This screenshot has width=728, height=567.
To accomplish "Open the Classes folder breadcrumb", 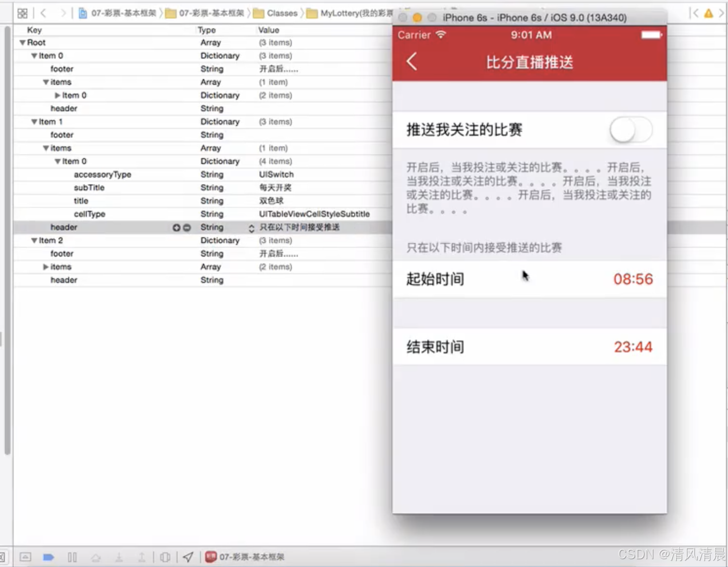I will (276, 13).
